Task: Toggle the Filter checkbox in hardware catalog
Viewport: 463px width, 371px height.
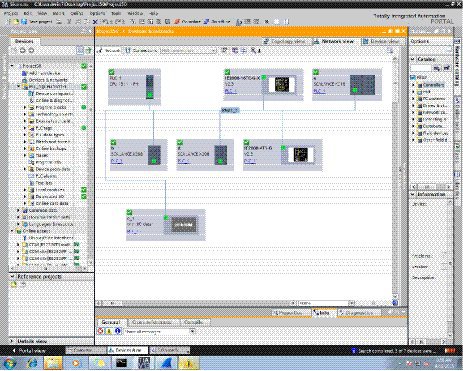Action: pos(413,77)
